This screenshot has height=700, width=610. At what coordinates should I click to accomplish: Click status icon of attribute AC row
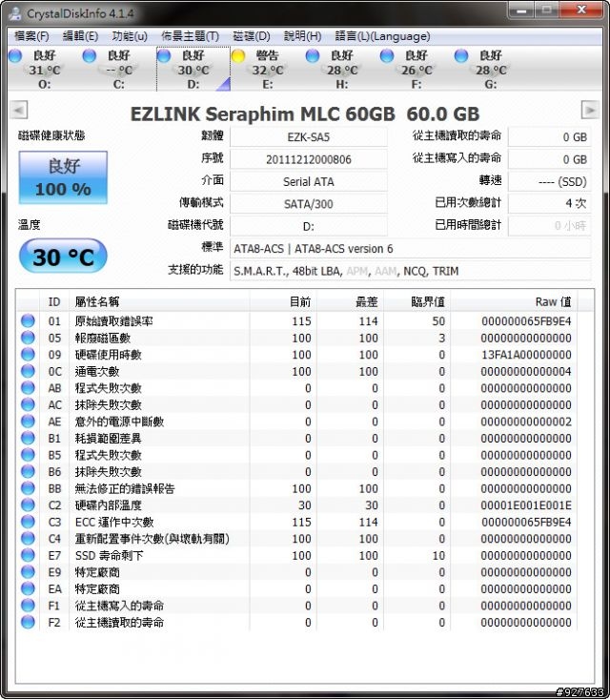click(28, 404)
